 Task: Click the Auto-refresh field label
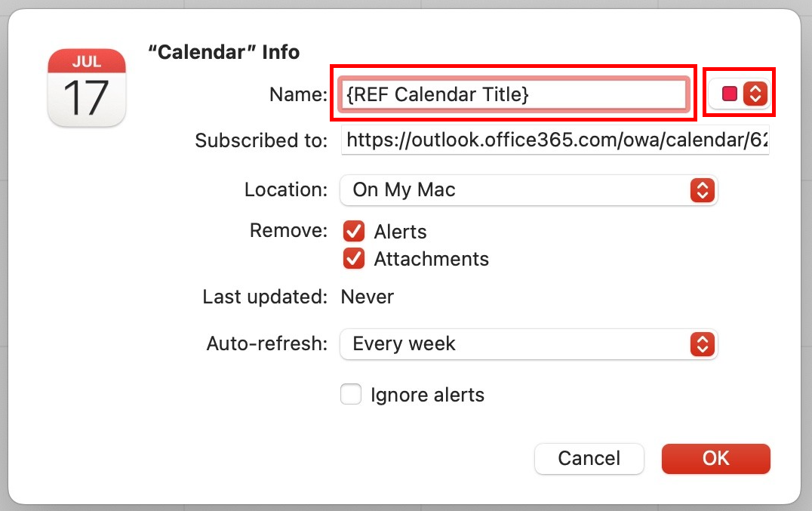(x=267, y=344)
